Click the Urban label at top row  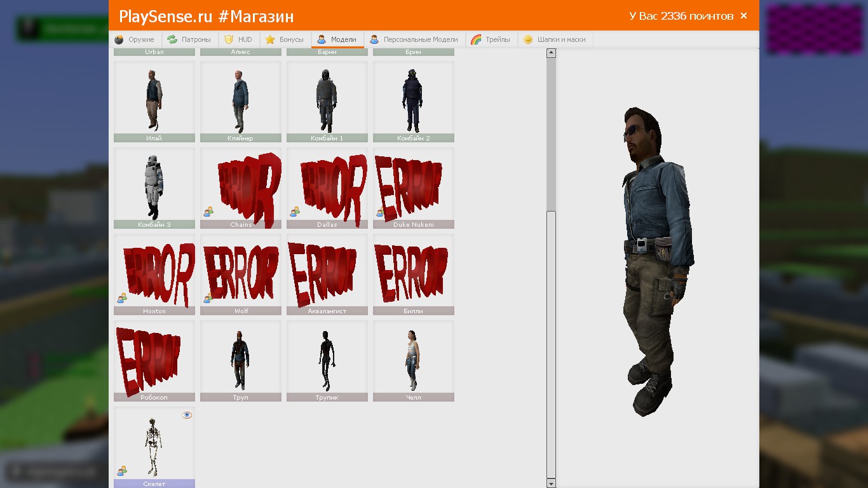tap(154, 52)
